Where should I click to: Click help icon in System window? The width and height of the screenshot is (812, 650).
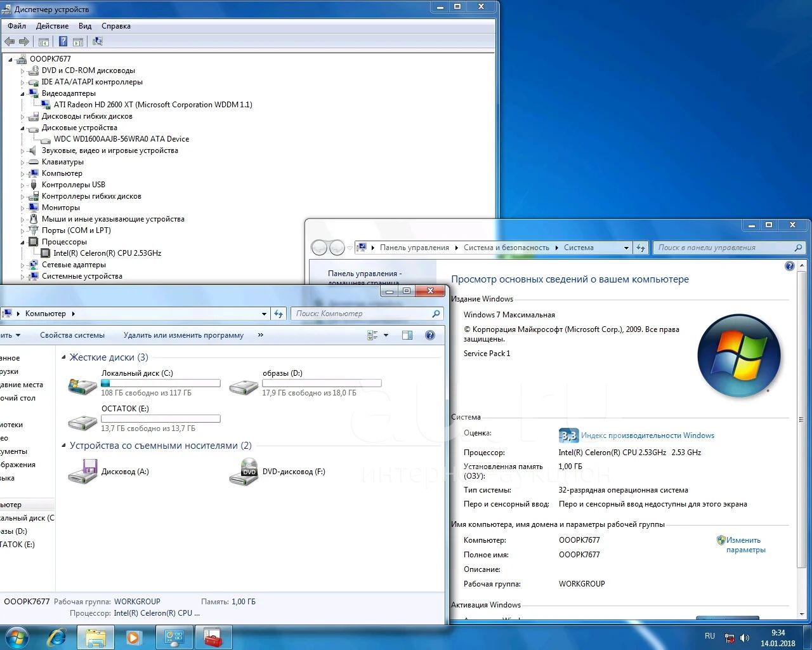[790, 266]
